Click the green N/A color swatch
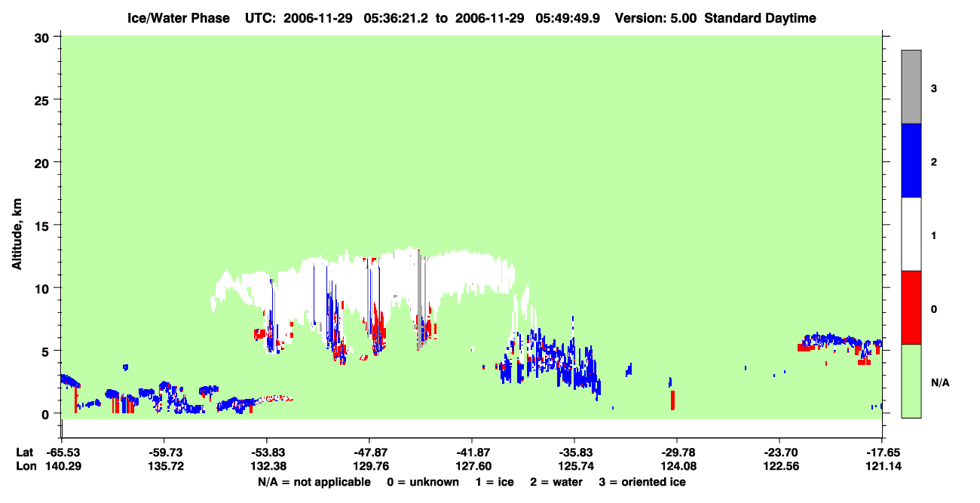Viewport: 980px width, 503px height. pos(911,381)
